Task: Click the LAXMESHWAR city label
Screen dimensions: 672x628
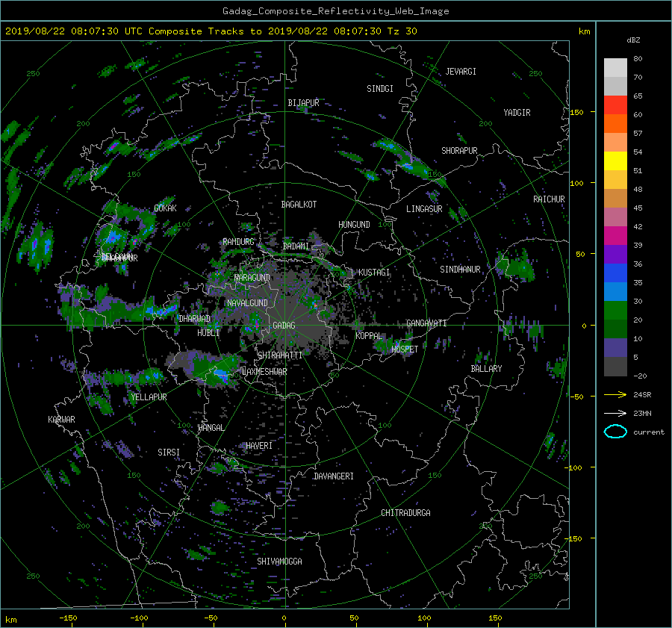Action: (264, 372)
